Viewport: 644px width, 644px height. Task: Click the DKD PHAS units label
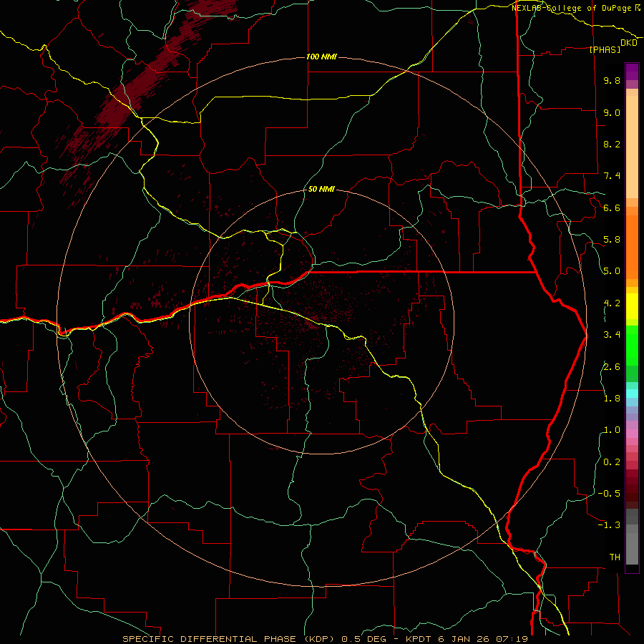[x=614, y=46]
